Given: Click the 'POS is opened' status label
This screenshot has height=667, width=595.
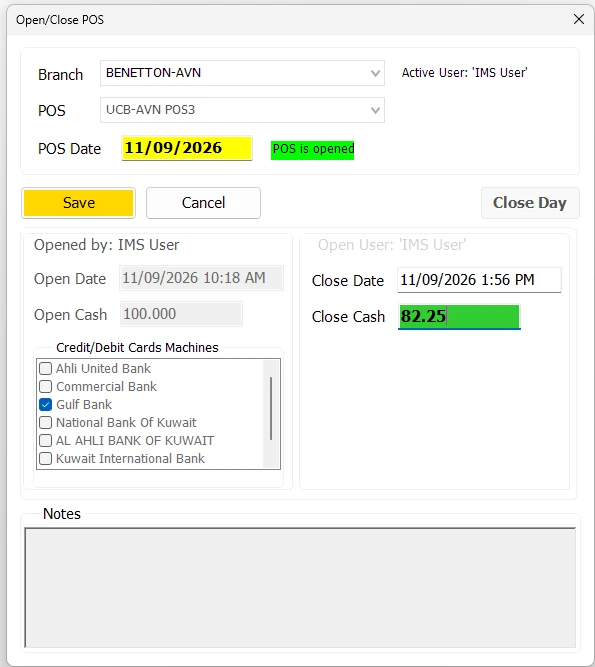Looking at the screenshot, I should point(313,150).
